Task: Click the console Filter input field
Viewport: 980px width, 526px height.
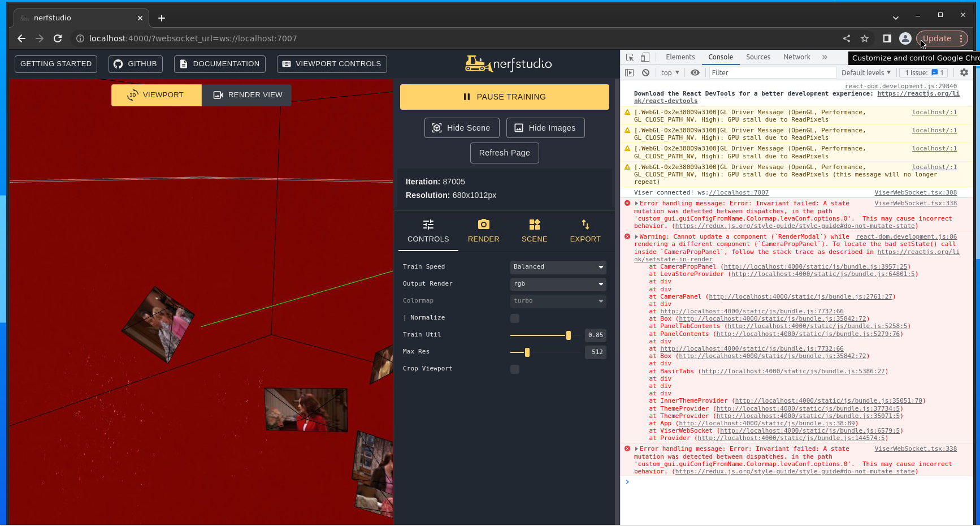Action: (773, 72)
